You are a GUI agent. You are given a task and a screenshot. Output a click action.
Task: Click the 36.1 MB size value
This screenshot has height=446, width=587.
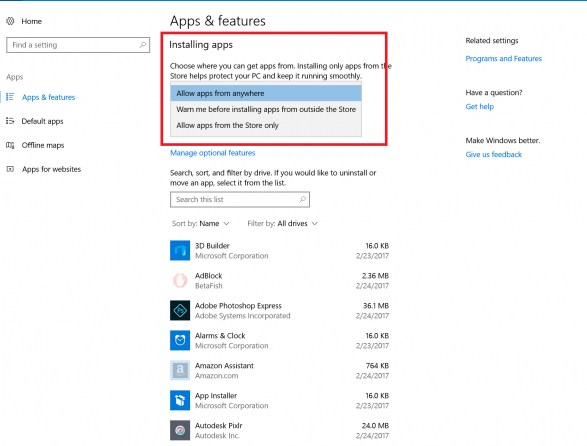(376, 306)
